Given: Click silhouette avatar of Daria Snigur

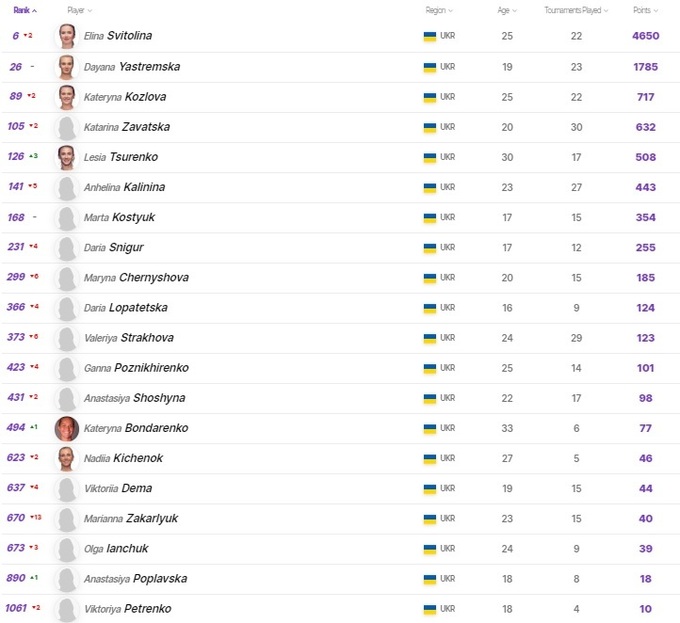Looking at the screenshot, I should (67, 247).
